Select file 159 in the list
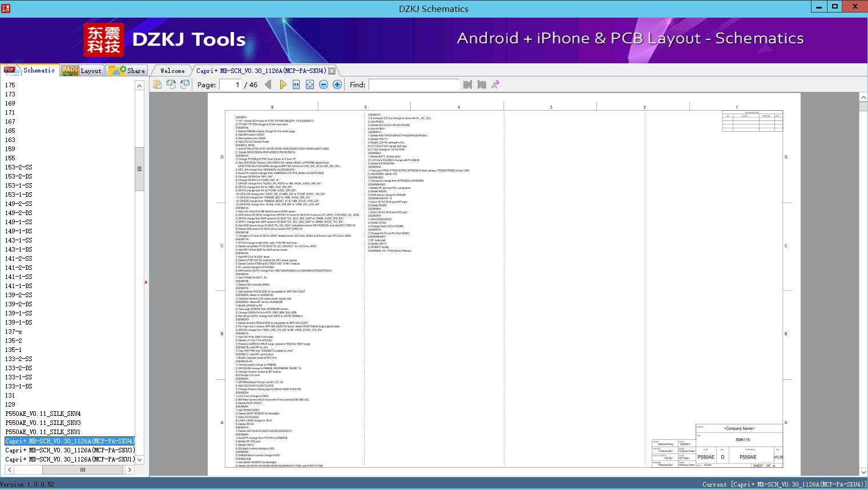The height and width of the screenshot is (490, 868). (10, 149)
